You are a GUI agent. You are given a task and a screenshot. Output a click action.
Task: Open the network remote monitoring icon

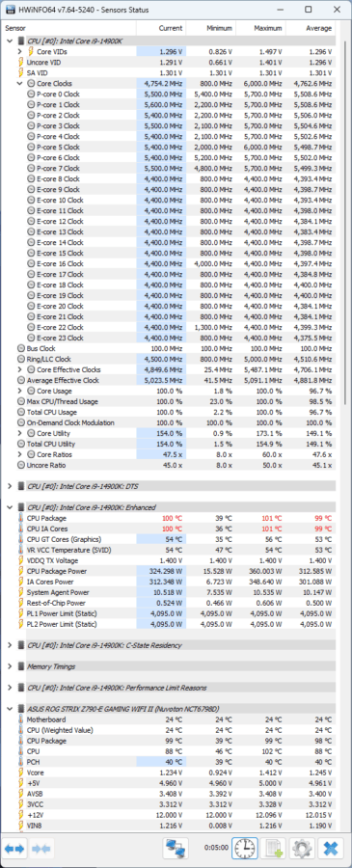[x=177, y=848]
